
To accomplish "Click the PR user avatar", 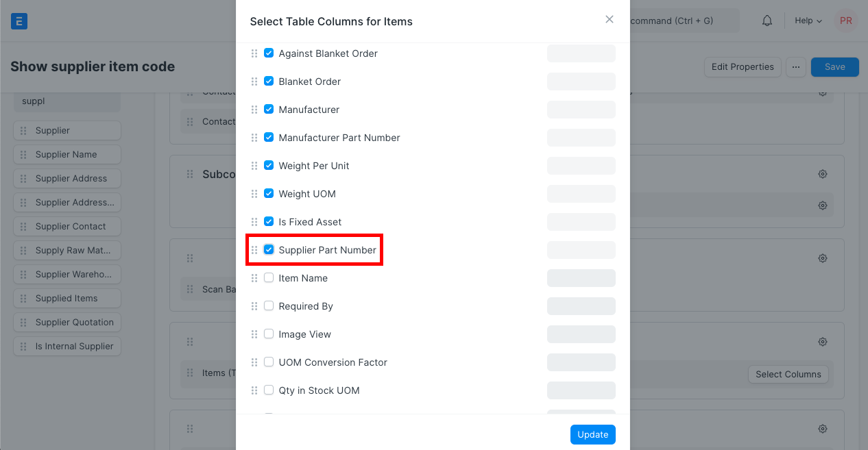I will pyautogui.click(x=845, y=21).
